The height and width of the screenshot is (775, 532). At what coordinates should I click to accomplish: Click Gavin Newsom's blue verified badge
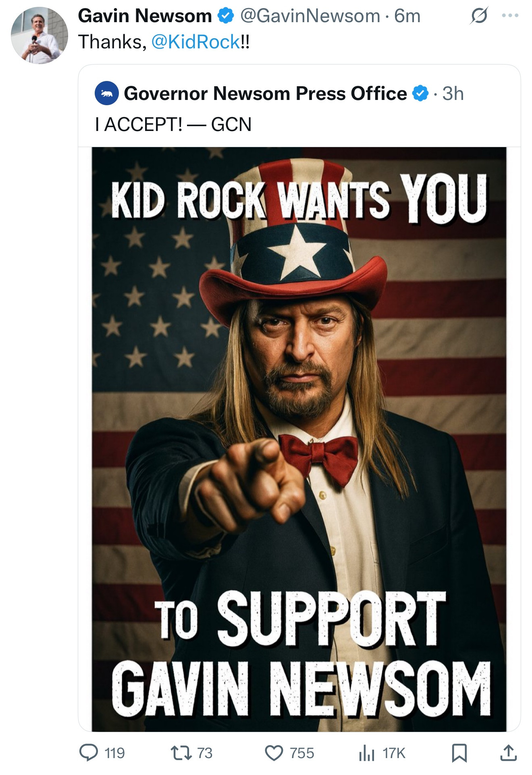point(226,16)
